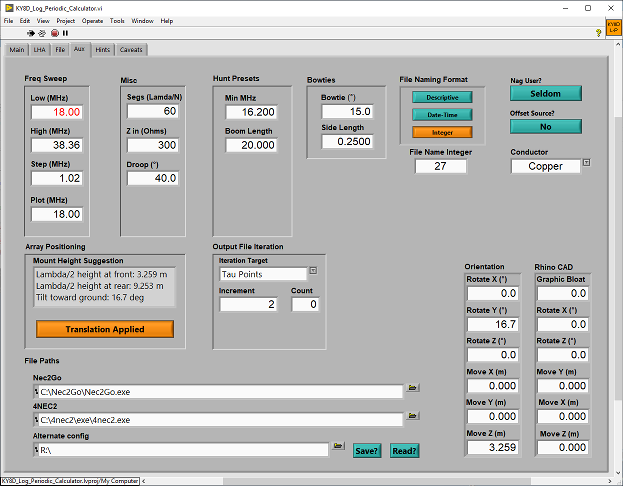
Task: Click the LabVIEW title bar app icon
Action: 9,8
